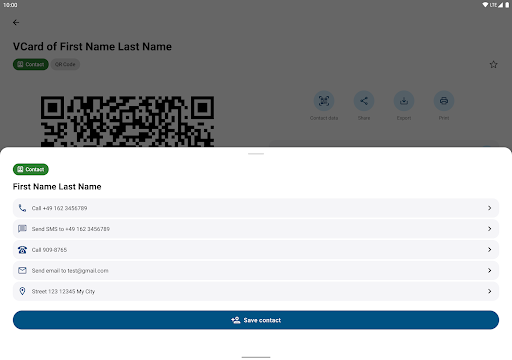Screen dimensions: 512x360
Task: Tap the Export download icon
Action: (404, 101)
